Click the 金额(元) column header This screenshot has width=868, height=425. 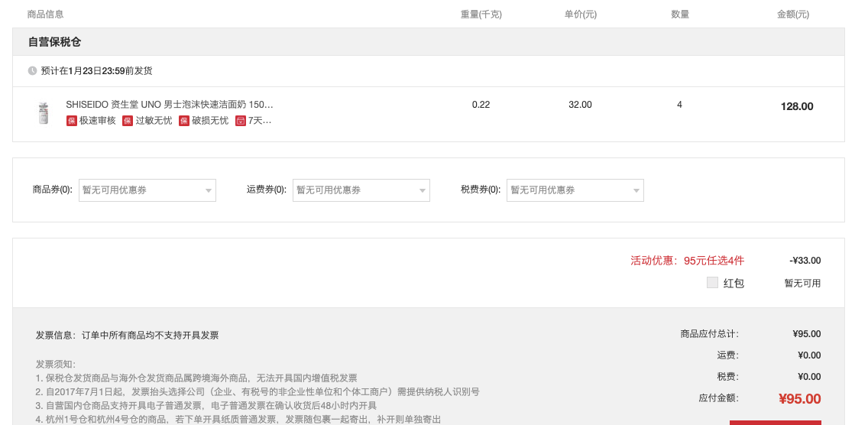point(793,15)
